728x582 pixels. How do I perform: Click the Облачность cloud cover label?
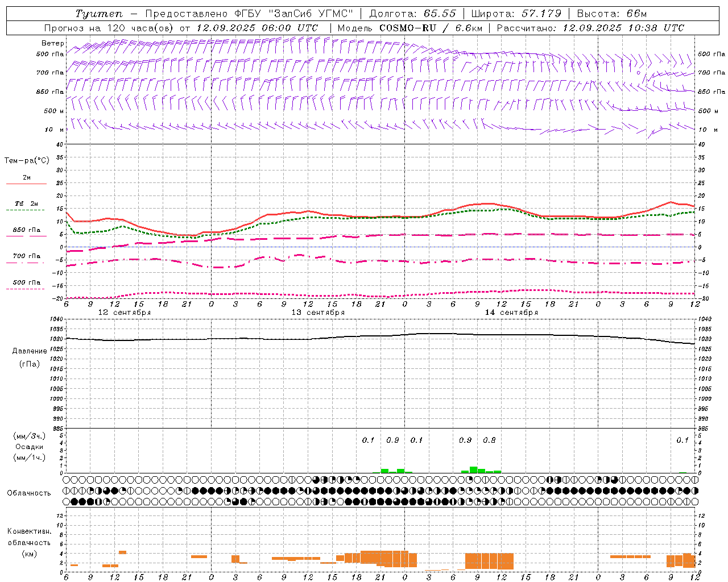(29, 493)
